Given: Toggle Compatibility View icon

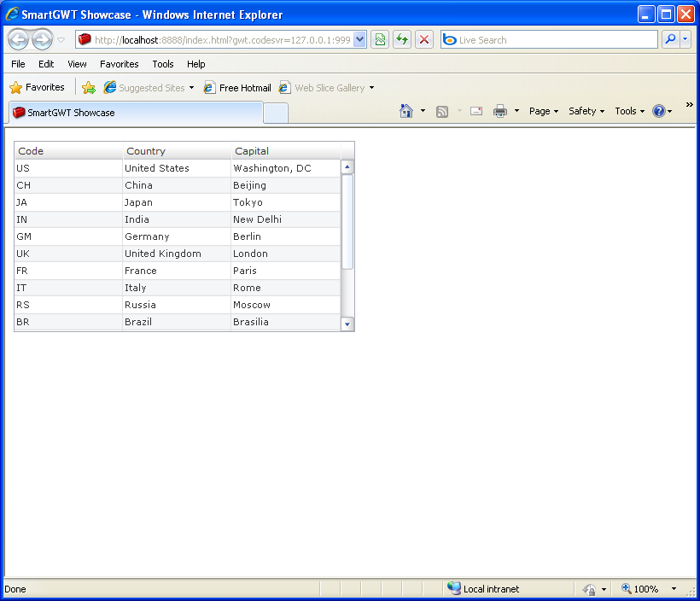Looking at the screenshot, I should [x=380, y=40].
